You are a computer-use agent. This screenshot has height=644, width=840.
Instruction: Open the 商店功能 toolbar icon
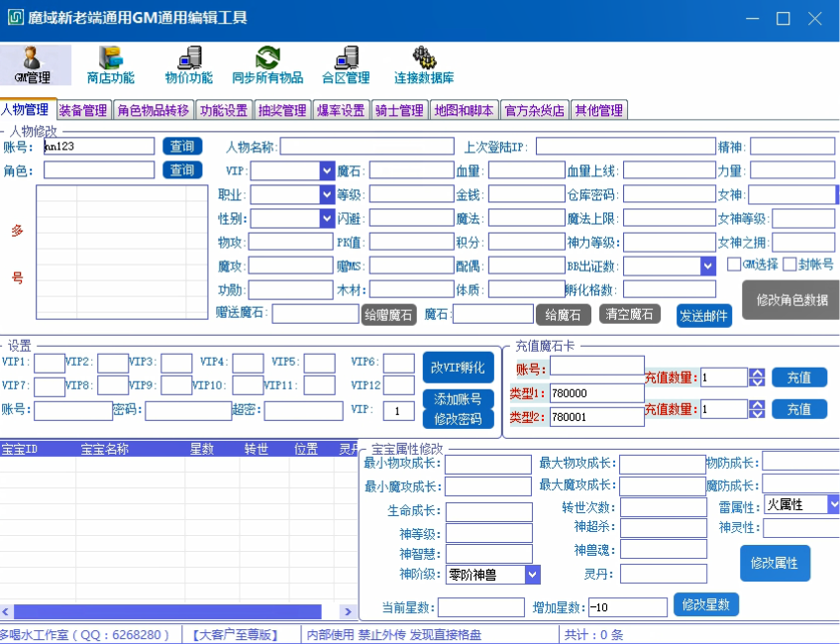111,64
